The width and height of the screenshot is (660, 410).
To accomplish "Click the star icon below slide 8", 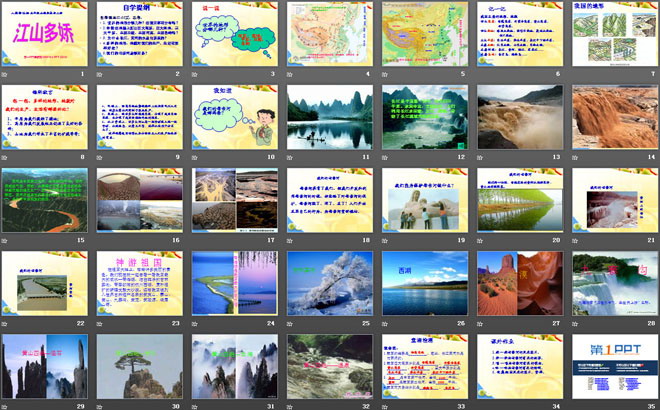I will (4, 157).
